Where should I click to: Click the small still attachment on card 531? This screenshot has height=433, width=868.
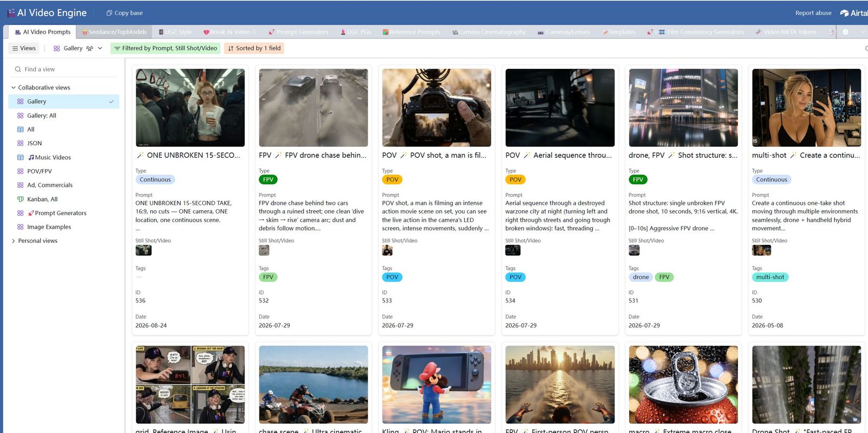point(634,250)
